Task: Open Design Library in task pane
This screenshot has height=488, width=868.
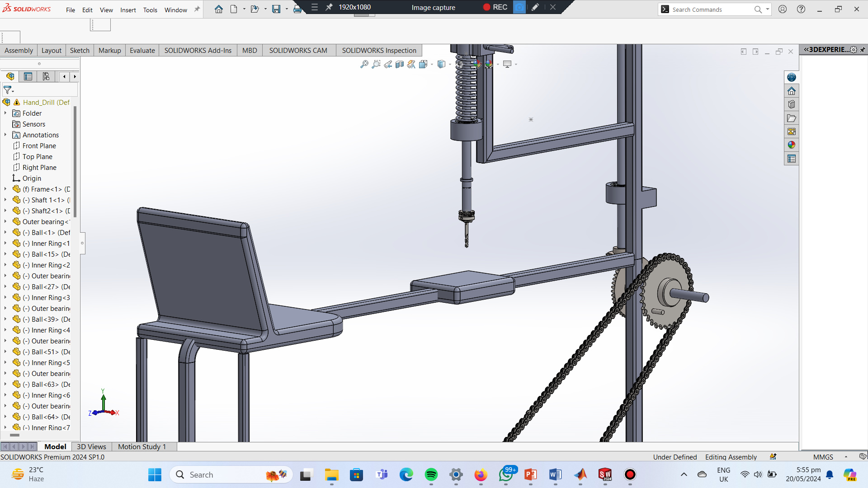Action: (791, 104)
